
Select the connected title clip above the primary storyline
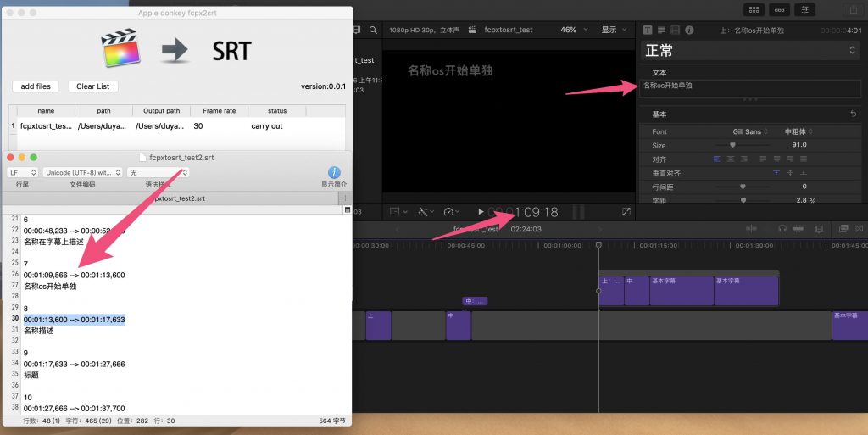(x=475, y=301)
